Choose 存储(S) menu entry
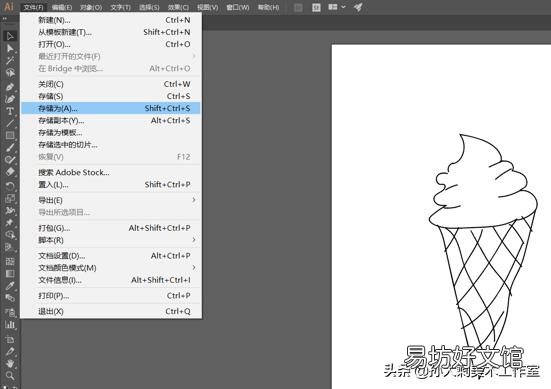Screen dimensions: 551x389 point(111,96)
